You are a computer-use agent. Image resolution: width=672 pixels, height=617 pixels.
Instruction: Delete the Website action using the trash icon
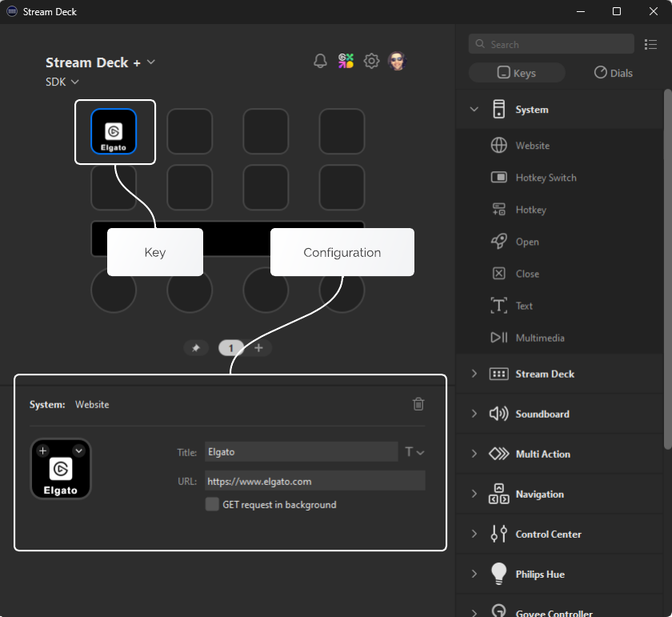[418, 404]
